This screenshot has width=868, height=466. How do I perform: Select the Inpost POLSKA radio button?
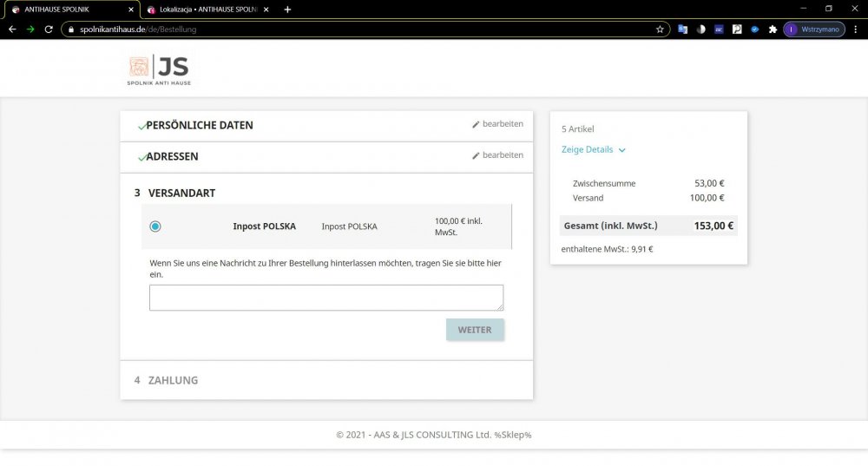155,226
